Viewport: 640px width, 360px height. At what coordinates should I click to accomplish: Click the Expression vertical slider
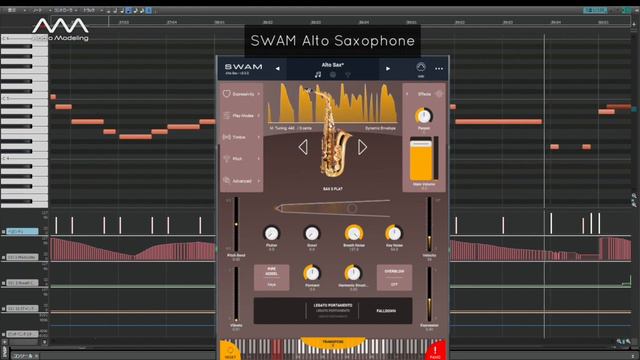coord(429,295)
